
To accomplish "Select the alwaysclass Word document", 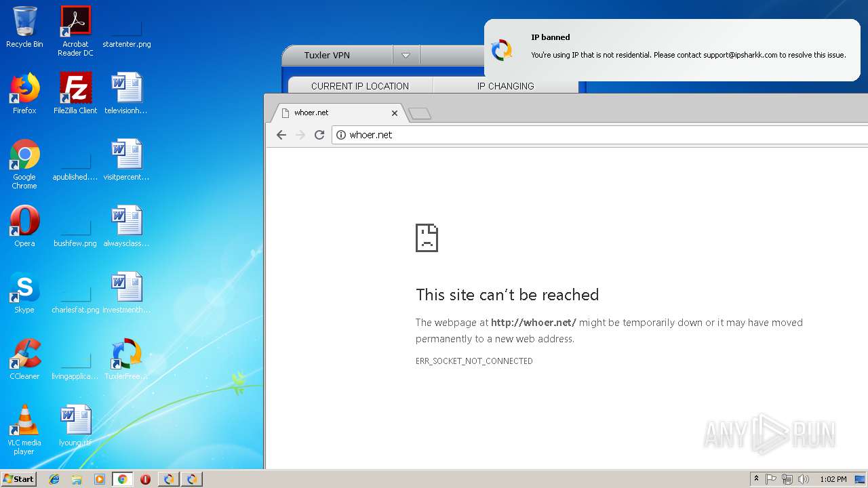I will (126, 226).
